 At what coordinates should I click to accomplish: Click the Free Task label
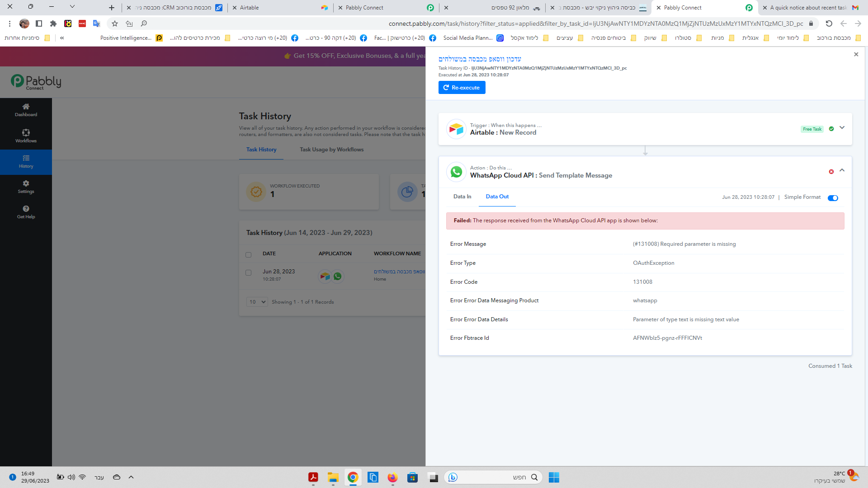(812, 129)
